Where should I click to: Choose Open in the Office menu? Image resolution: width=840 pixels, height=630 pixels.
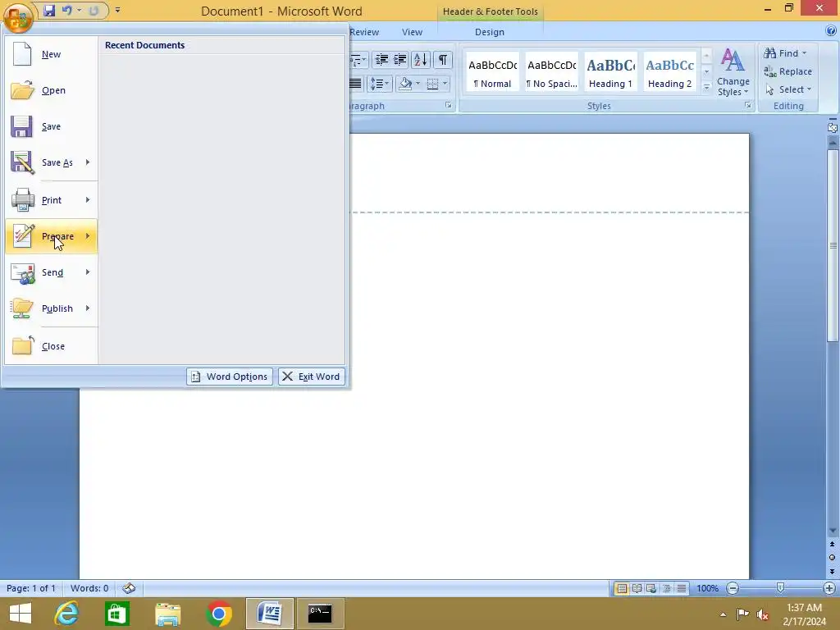coord(52,90)
